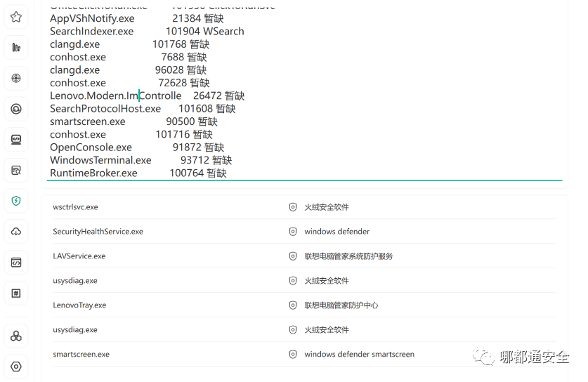Open the hexagon settings sidebar icon
588x382 pixels.
(16, 367)
